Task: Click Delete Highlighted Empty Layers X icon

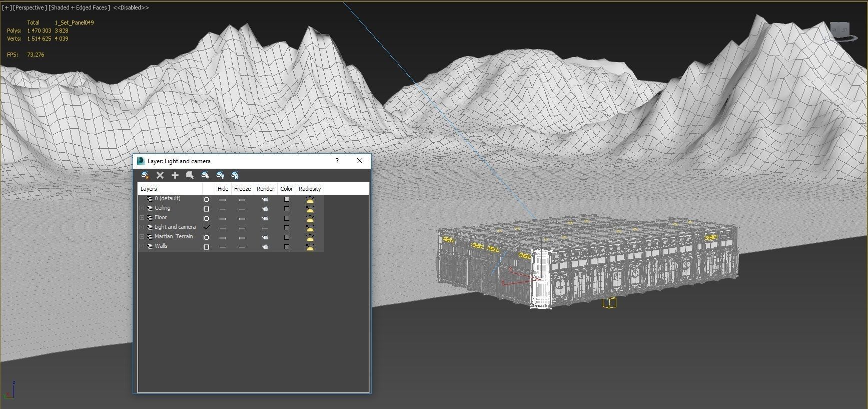Action: pyautogui.click(x=160, y=175)
